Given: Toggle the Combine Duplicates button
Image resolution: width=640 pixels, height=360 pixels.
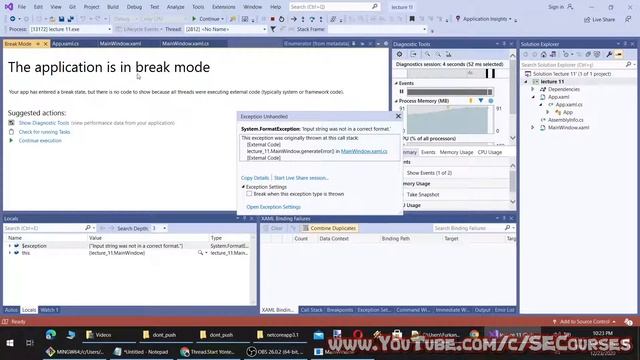Looking at the screenshot, I should pyautogui.click(x=329, y=228).
